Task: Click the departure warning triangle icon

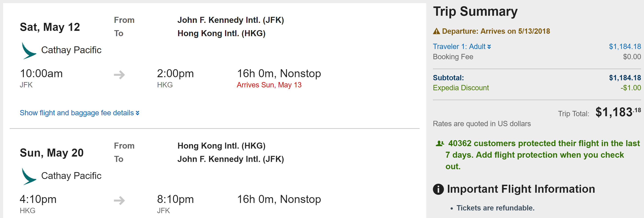Action: point(436,31)
